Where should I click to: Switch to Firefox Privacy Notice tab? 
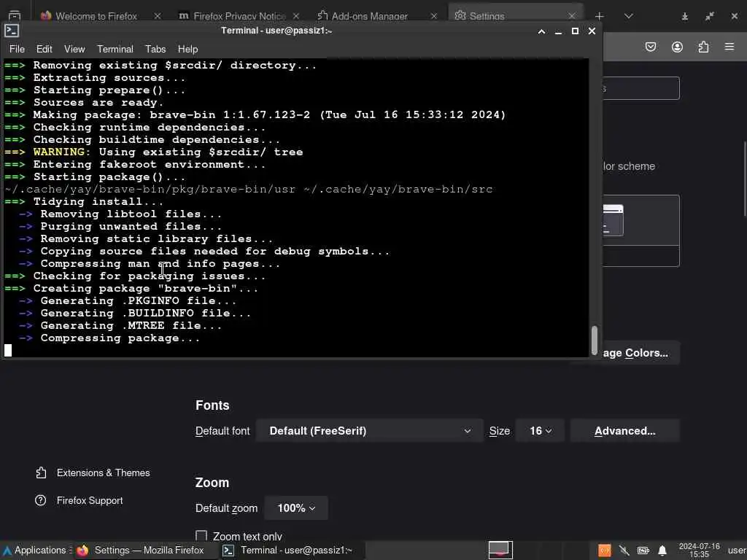pyautogui.click(x=239, y=16)
